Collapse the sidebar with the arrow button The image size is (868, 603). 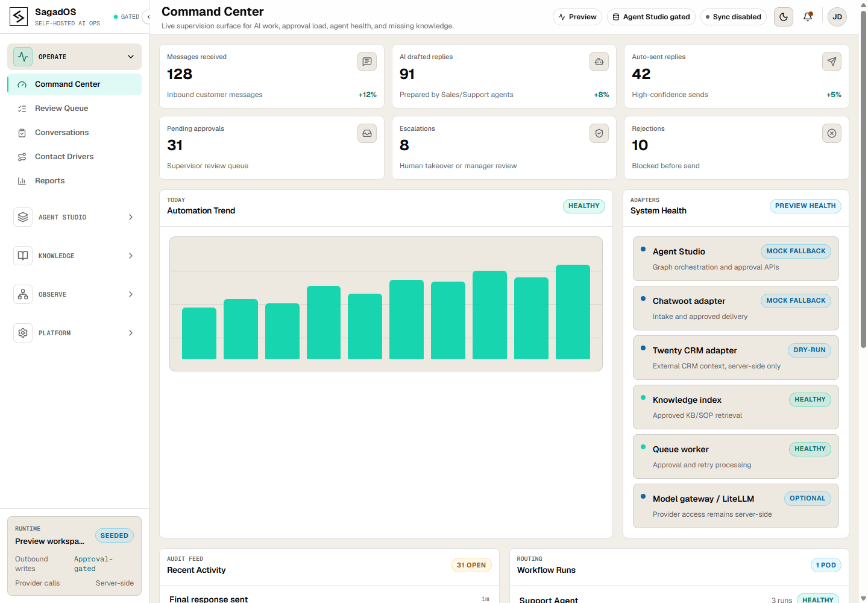coord(146,17)
